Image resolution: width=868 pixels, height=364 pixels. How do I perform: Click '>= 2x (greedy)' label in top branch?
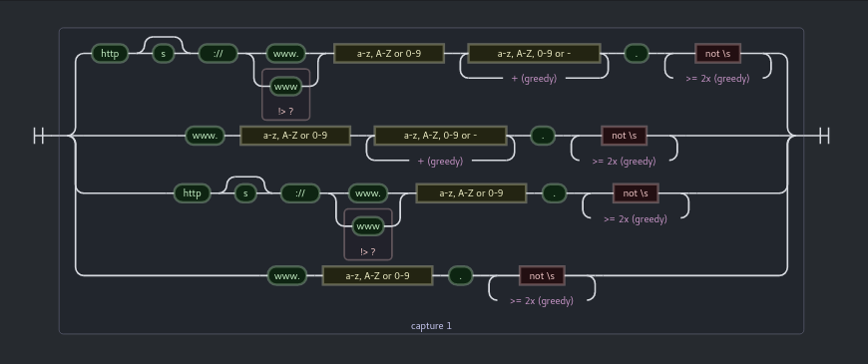coord(717,79)
